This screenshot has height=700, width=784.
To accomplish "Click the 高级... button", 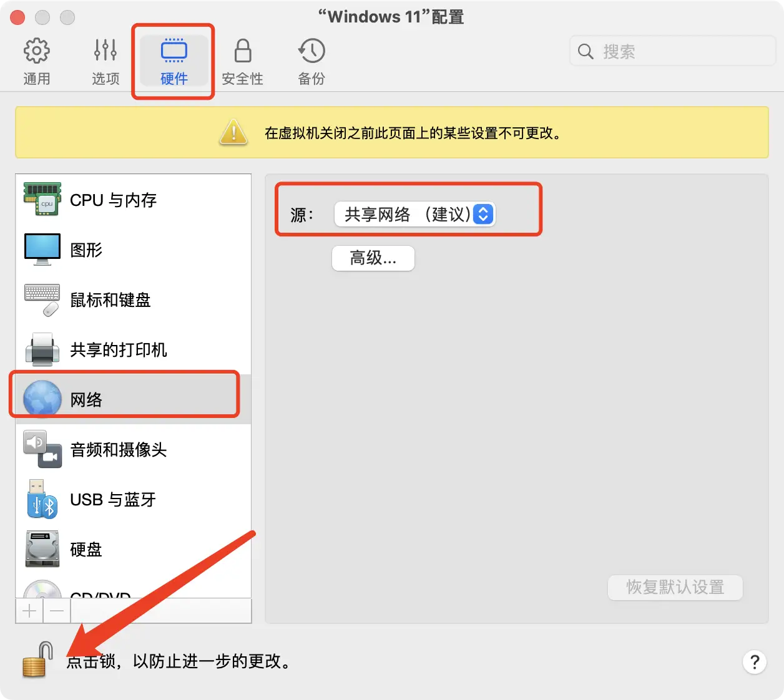I will pyautogui.click(x=373, y=258).
